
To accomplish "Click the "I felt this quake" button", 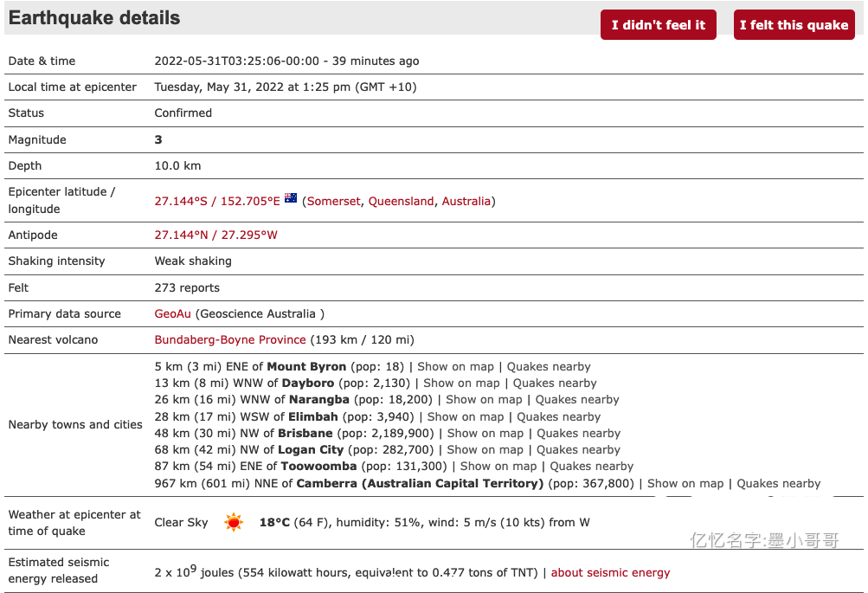I will coord(794,25).
